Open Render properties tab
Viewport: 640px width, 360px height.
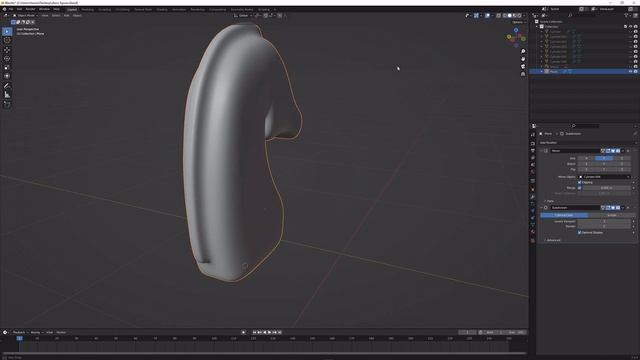(533, 143)
